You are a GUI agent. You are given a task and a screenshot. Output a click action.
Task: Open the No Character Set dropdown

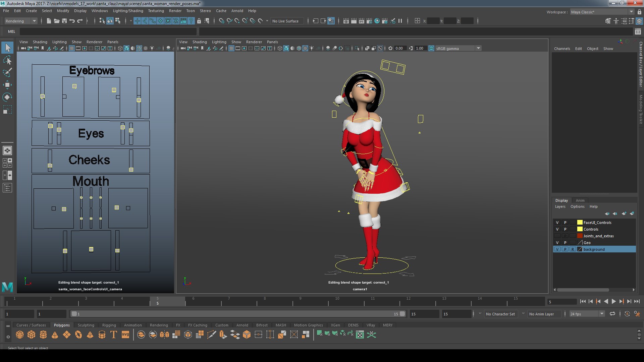click(500, 314)
